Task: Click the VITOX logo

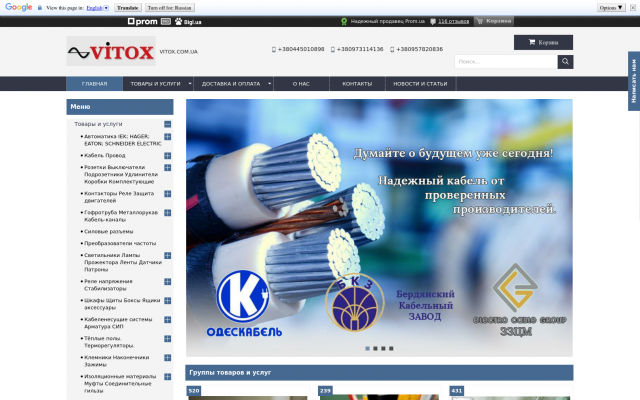Action: click(111, 51)
